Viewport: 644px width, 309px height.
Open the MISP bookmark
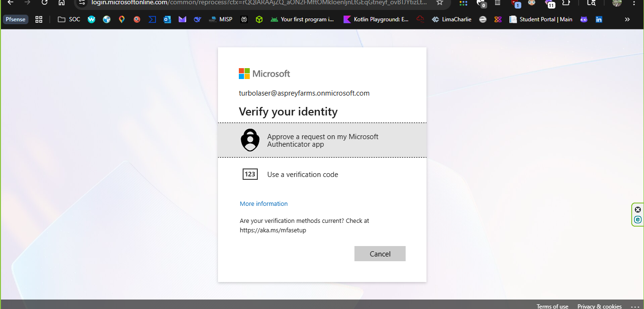[220, 19]
